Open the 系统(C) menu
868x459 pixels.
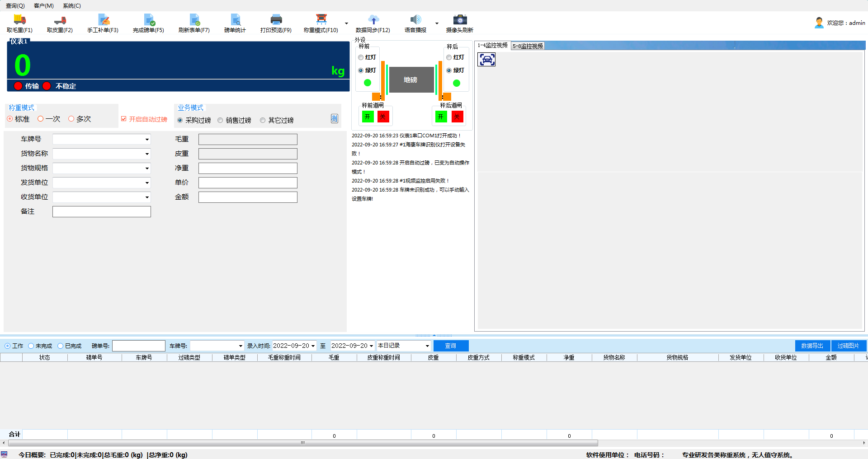point(71,6)
